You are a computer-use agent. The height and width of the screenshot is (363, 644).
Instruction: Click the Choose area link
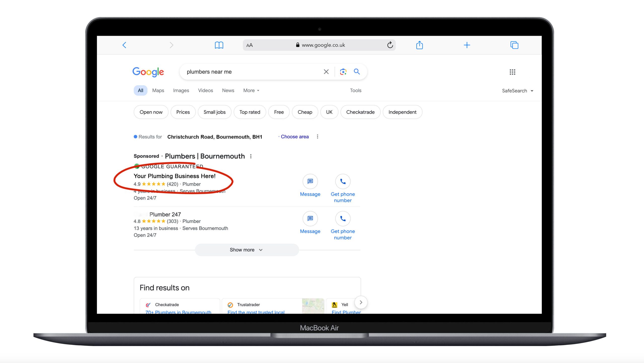coord(295,137)
